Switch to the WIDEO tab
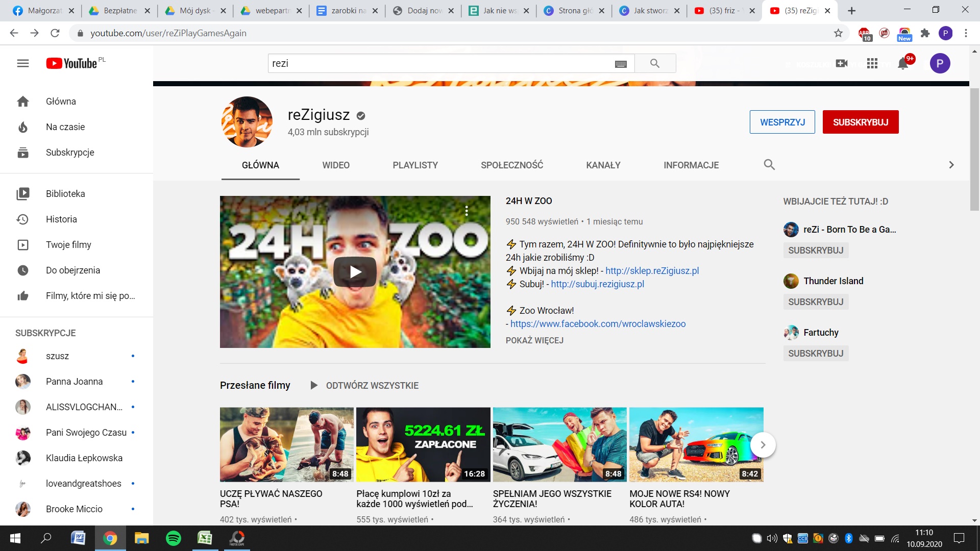 (x=336, y=165)
